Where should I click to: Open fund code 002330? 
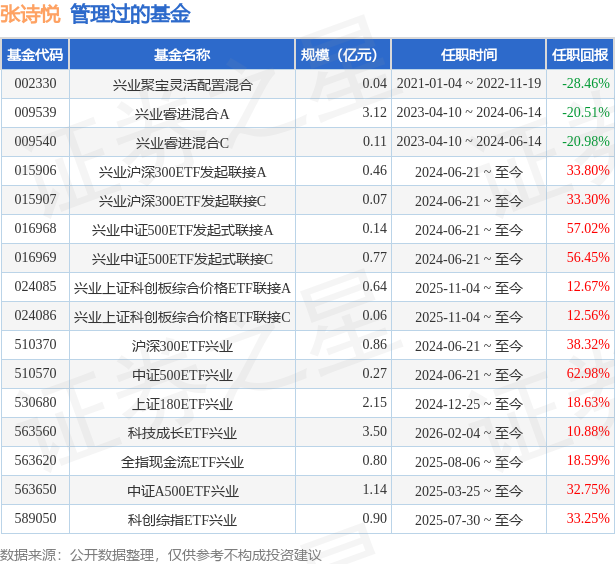[35, 84]
